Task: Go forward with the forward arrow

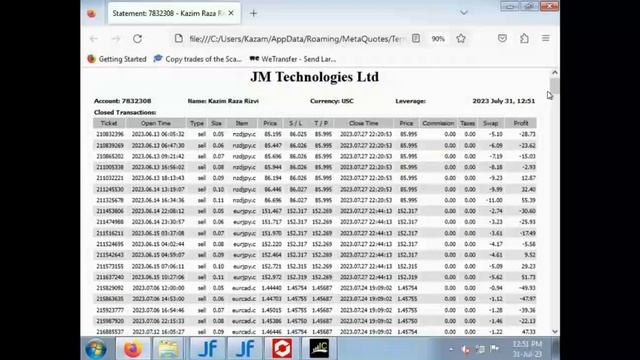Action: coord(116,39)
